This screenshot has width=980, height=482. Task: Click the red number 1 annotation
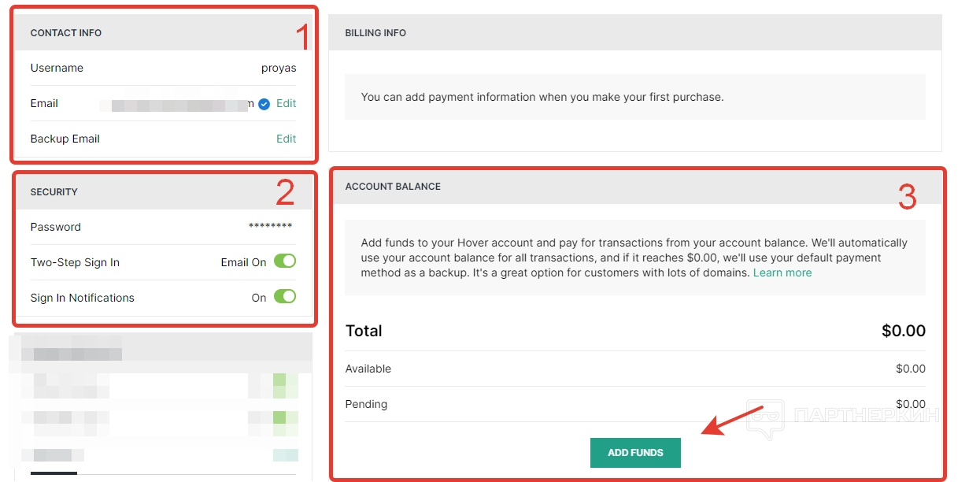click(x=303, y=37)
